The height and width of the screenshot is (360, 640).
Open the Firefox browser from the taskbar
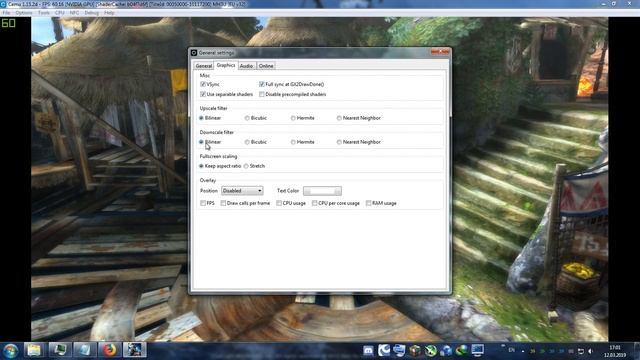click(109, 350)
